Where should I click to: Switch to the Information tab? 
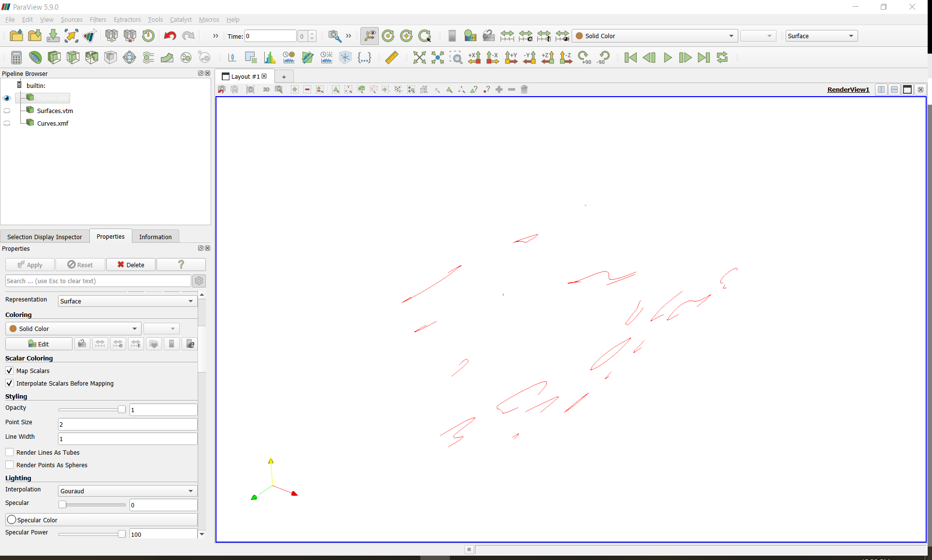coord(155,236)
